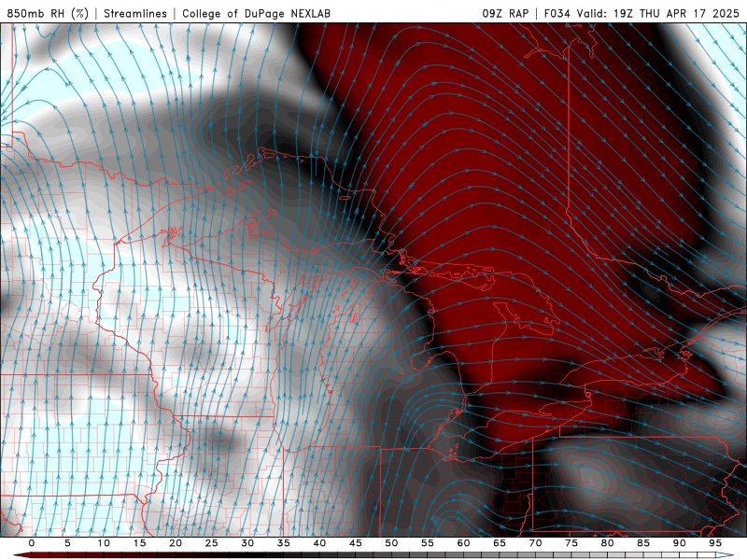Click the "80" RH scale number
This screenshot has width=747, height=560.
point(608,543)
